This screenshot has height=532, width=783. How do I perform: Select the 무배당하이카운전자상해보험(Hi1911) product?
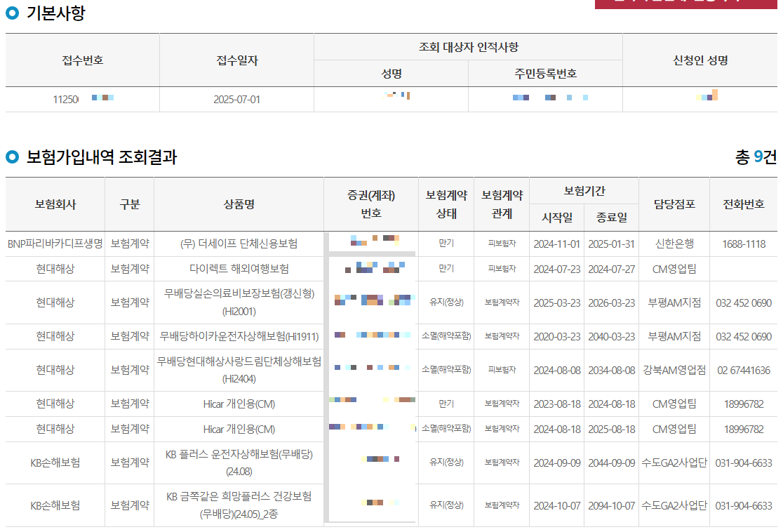tap(239, 336)
